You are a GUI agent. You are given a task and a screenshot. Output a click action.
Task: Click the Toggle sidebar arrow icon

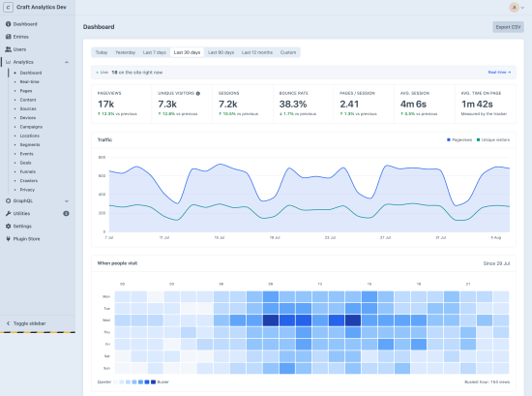click(8, 323)
